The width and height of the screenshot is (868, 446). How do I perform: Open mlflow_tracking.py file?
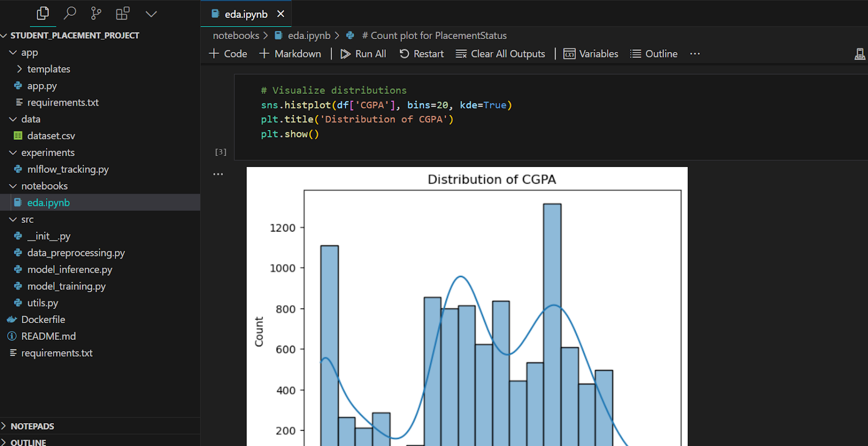coord(100,169)
